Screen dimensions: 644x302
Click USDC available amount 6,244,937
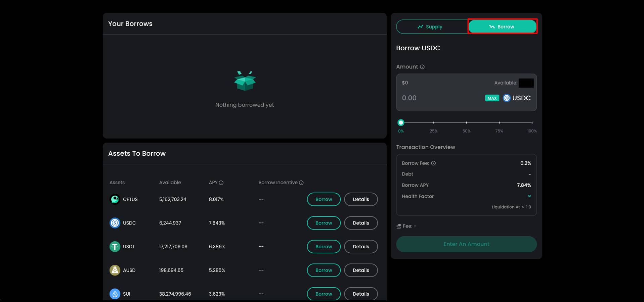(170, 223)
